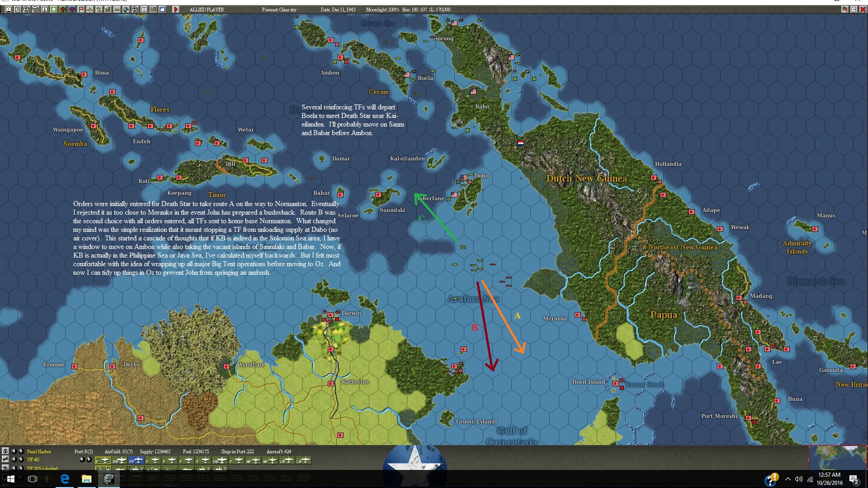Click the cloud weather toolbar icon
Viewport: 868px width, 488px height.
pyautogui.click(x=162, y=9)
